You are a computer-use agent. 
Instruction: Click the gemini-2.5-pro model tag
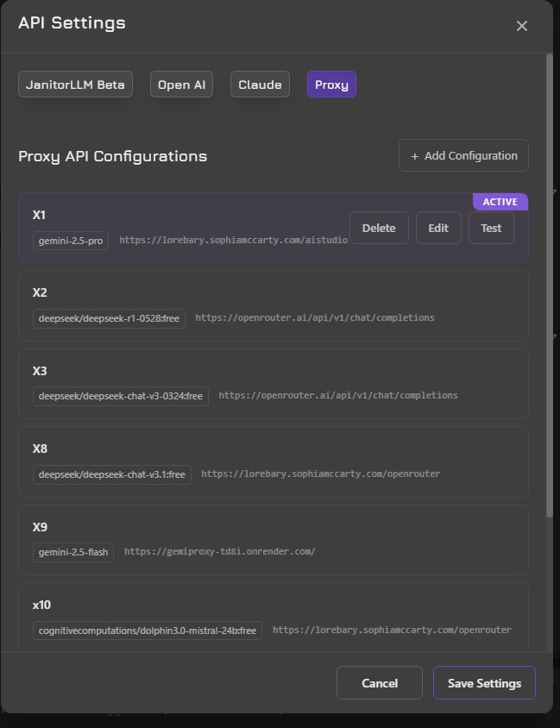coord(72,241)
